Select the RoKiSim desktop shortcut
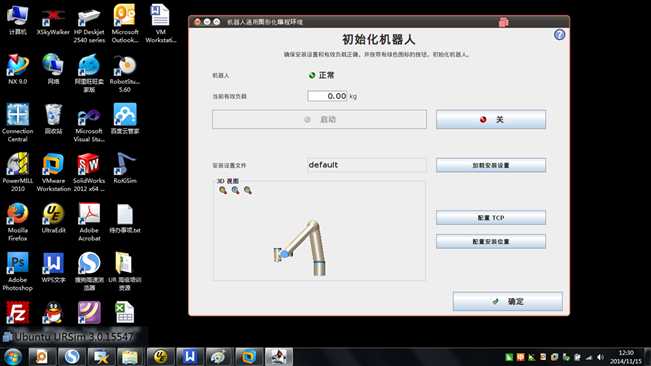The width and height of the screenshot is (651, 366). click(x=125, y=168)
